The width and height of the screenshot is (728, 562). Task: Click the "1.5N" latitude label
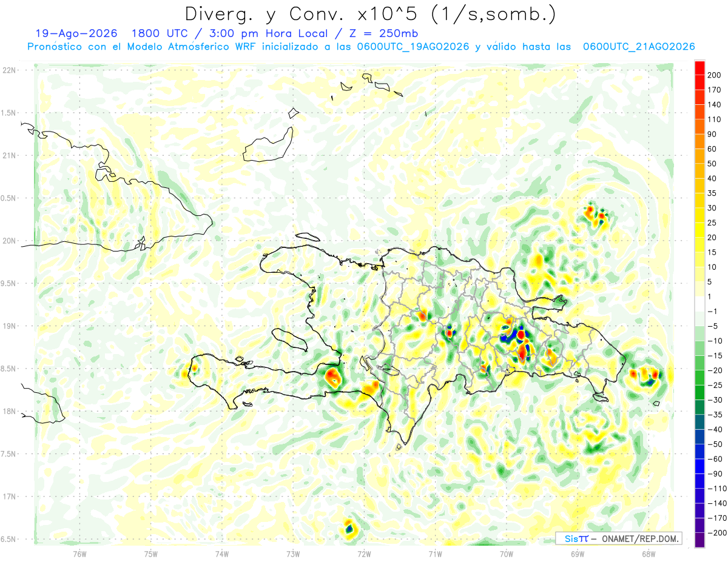(8, 113)
